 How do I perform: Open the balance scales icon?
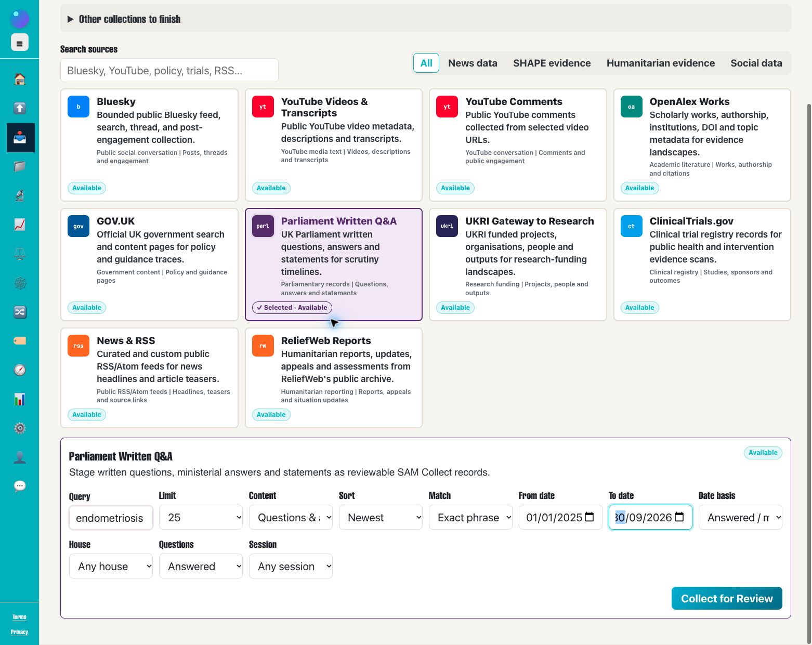(x=20, y=254)
